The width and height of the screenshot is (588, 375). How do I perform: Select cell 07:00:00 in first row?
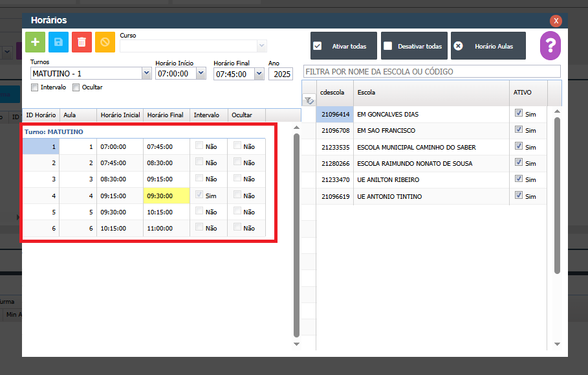(120, 147)
